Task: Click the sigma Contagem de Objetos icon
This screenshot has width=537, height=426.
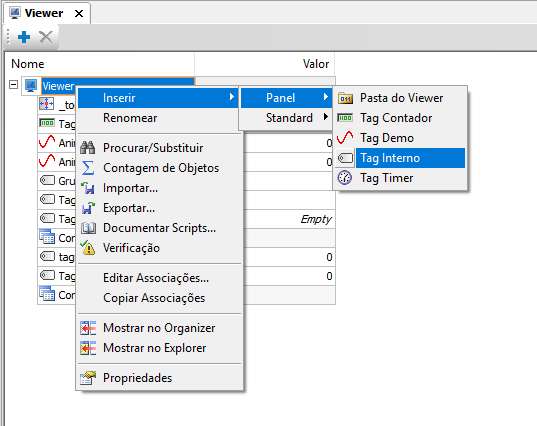Action: pyautogui.click(x=88, y=168)
